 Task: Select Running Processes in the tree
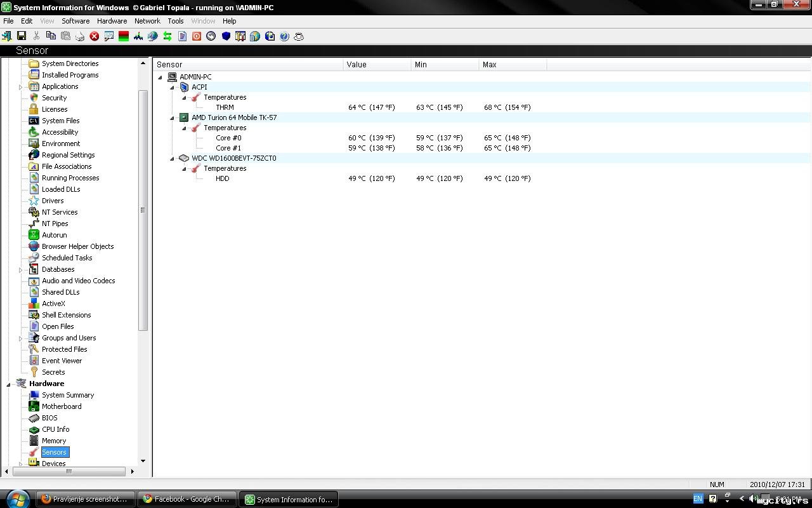pos(70,178)
